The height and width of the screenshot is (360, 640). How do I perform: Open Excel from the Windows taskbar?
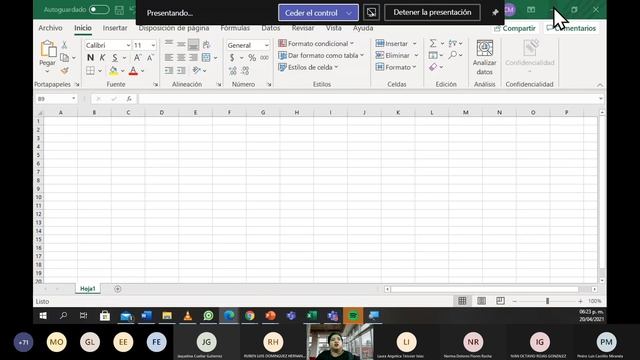tap(312, 316)
